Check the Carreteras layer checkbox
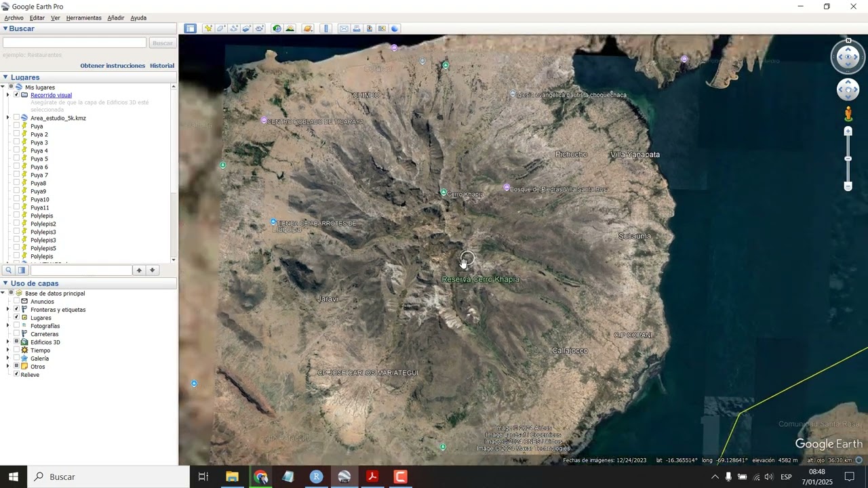Viewport: 868px width, 488px height. point(16,334)
